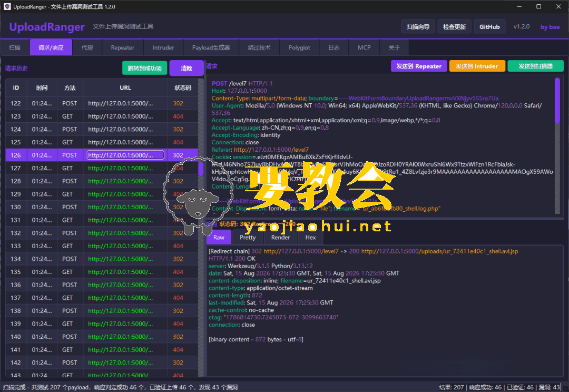569x392 pixels.
Task: Open the Intruder tab
Action: pos(163,47)
